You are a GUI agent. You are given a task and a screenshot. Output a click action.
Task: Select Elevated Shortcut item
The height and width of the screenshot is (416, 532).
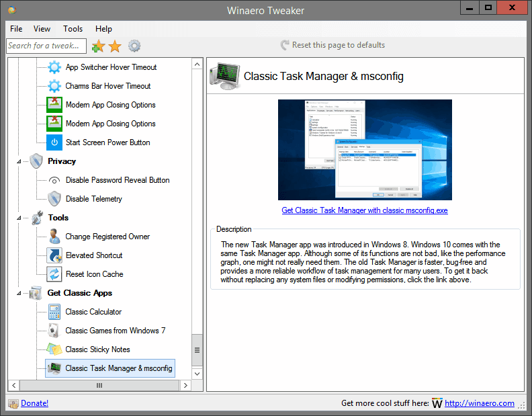click(x=94, y=255)
